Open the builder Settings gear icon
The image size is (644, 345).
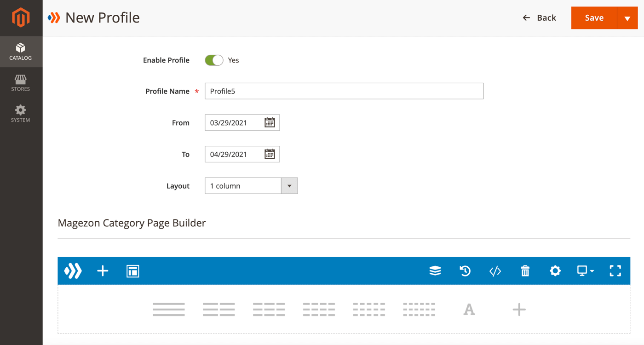click(555, 271)
